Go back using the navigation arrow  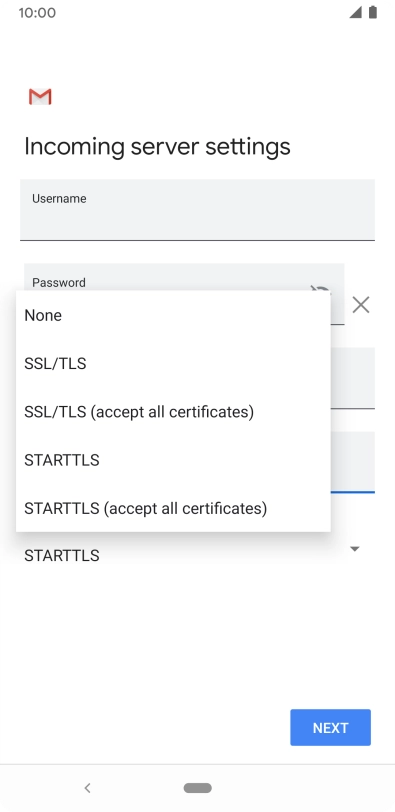[87, 788]
